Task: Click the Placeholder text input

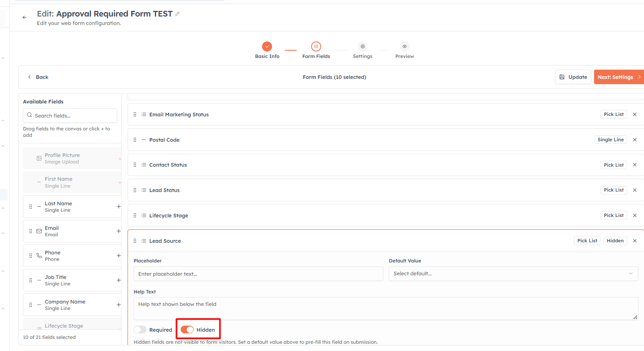Action: 258,274
